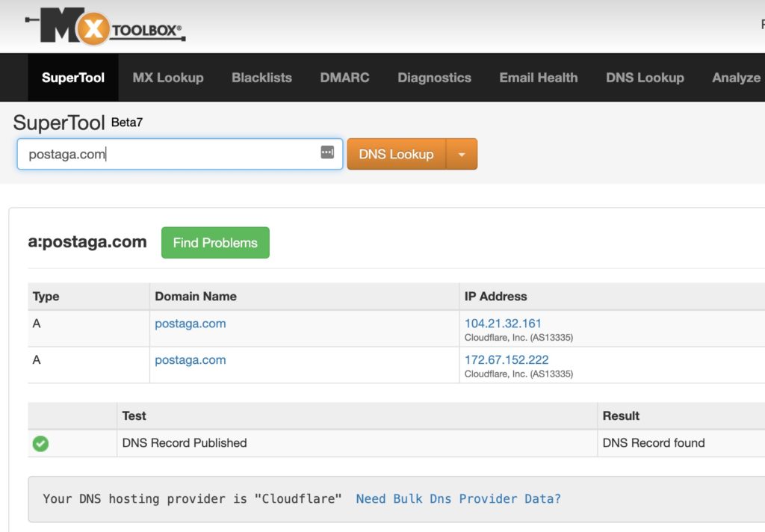The image size is (765, 532).
Task: Go to the DMARC tab
Action: [x=344, y=78]
